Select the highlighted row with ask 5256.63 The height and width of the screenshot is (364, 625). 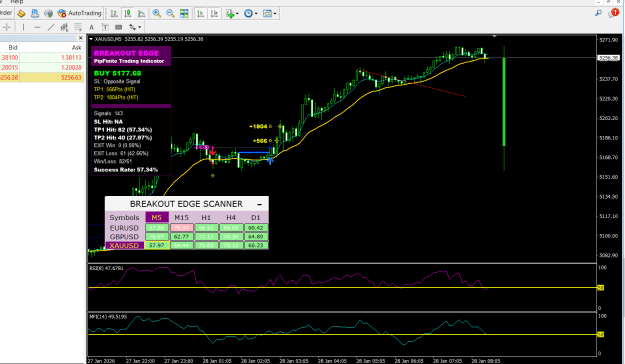[x=42, y=77]
